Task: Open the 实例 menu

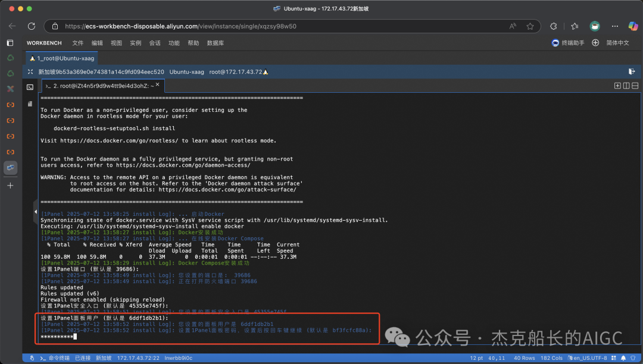Action: (x=136, y=43)
